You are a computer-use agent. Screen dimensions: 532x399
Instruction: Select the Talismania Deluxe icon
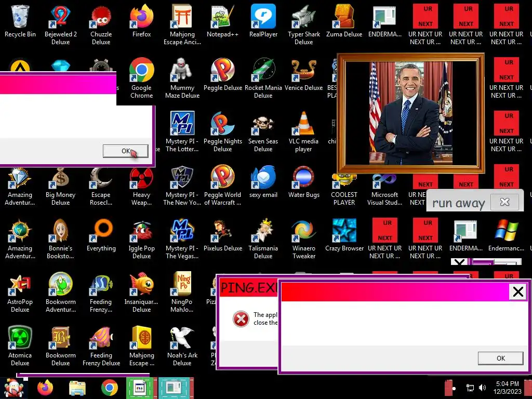point(263,240)
